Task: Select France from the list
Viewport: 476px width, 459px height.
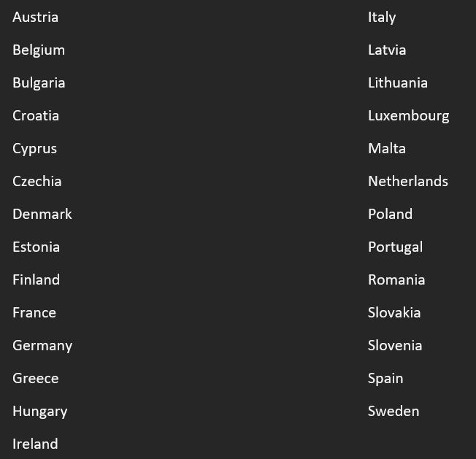Action: click(x=34, y=312)
